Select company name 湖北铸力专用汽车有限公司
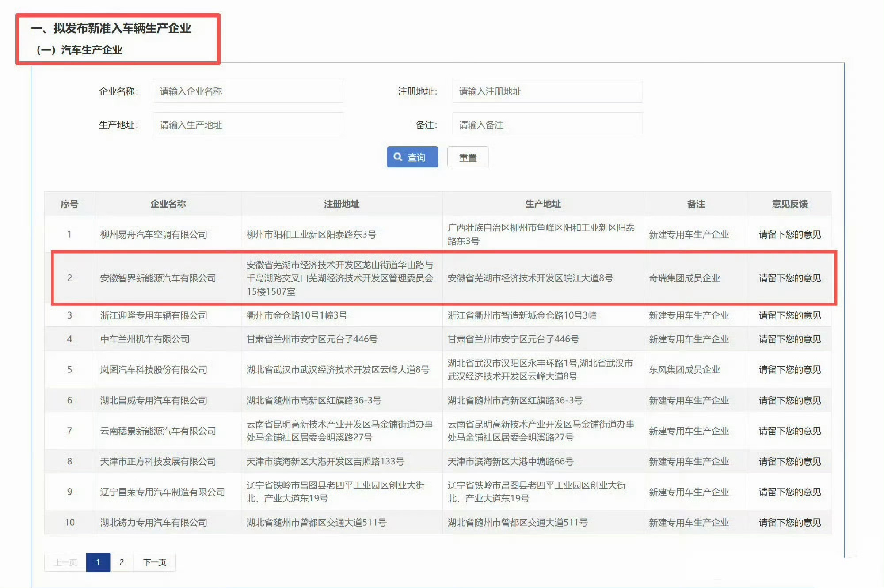Screen dimensions: 884x588 click(x=153, y=522)
